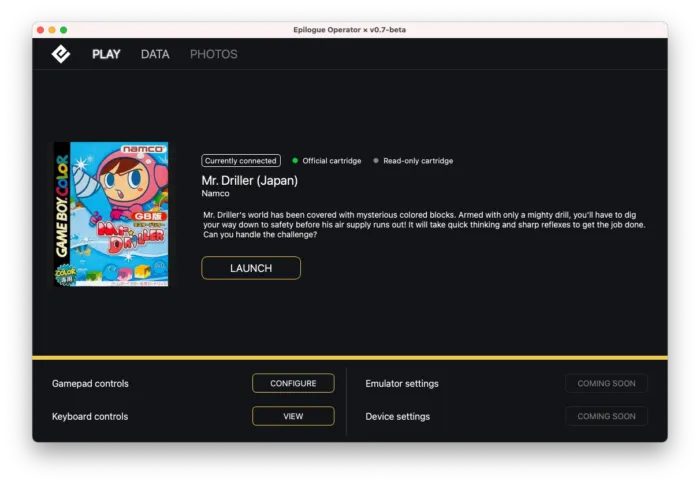Screen dimensions: 700x485
Task: Click the Mr. Driller (Japan) game title
Action: click(x=250, y=181)
